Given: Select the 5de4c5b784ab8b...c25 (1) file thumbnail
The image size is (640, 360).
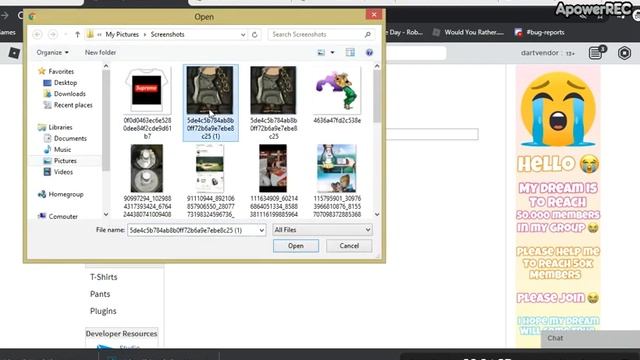Looking at the screenshot, I should 210,90.
